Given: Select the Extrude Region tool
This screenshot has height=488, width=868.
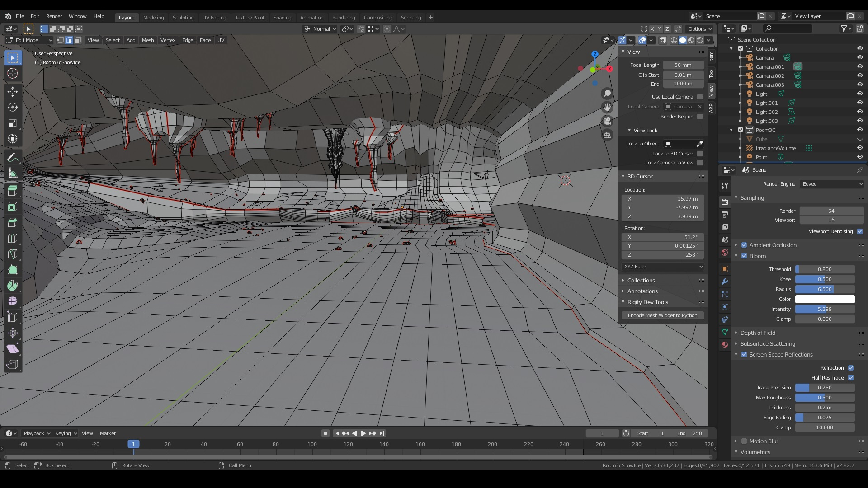Looking at the screenshot, I should click(x=13, y=191).
